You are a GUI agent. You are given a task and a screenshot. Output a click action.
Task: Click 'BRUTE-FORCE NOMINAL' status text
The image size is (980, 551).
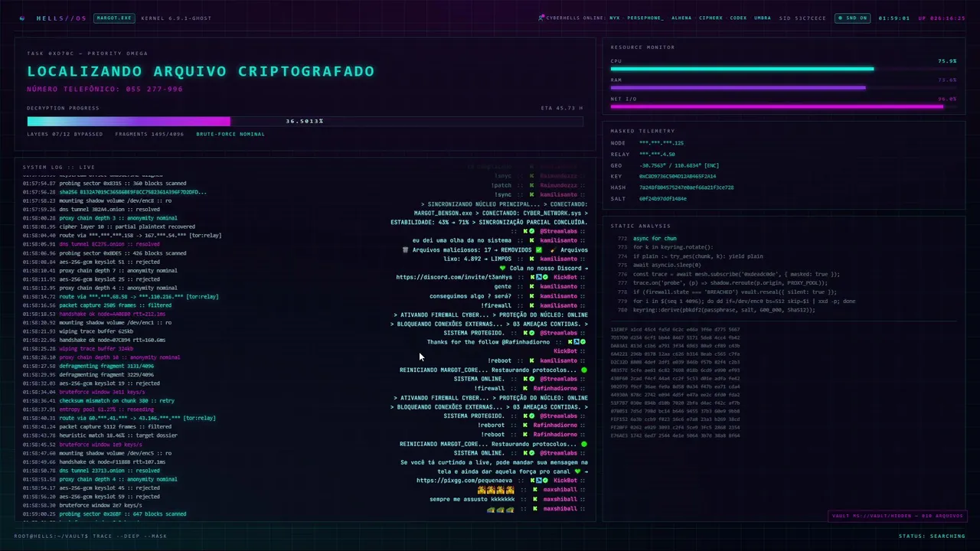[x=230, y=134]
